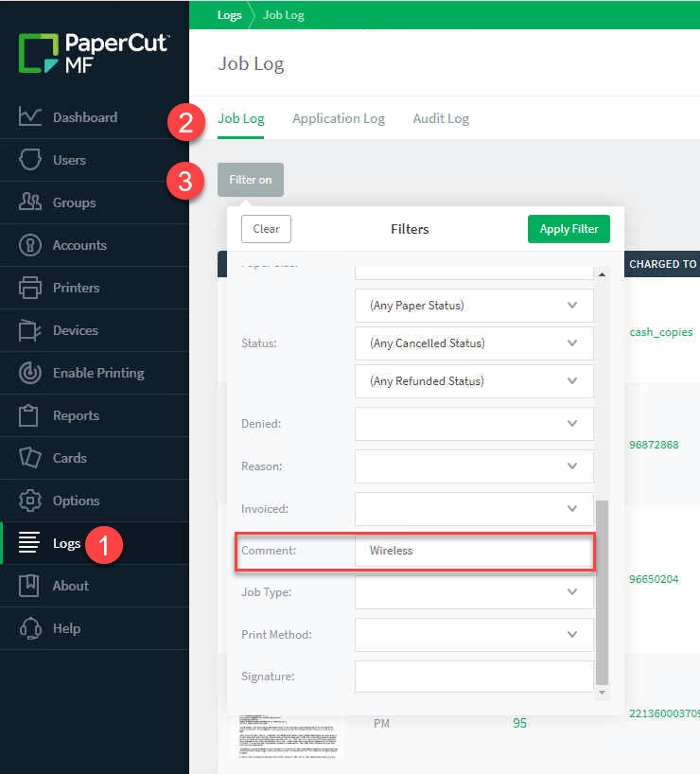Click the Accounts keyhole icon
The image size is (700, 774).
click(29, 245)
